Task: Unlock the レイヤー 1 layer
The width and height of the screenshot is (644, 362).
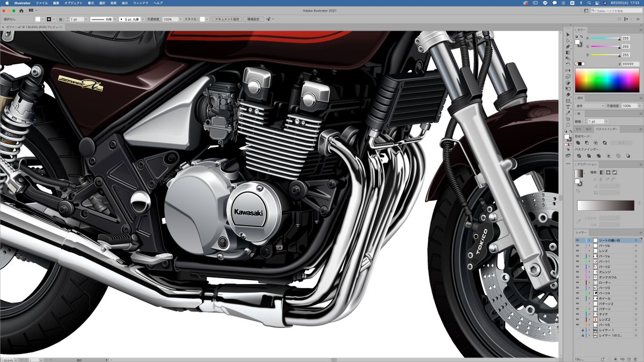Action: (x=582, y=330)
